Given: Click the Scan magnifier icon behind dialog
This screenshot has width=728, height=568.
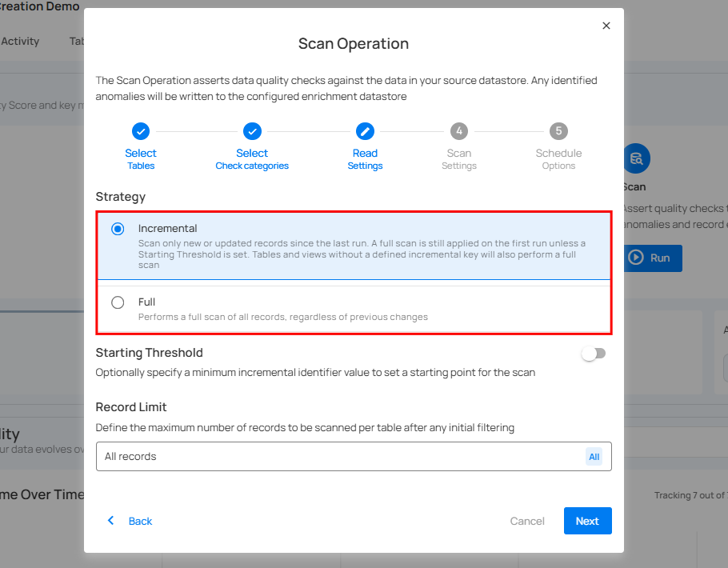Looking at the screenshot, I should pyautogui.click(x=637, y=158).
